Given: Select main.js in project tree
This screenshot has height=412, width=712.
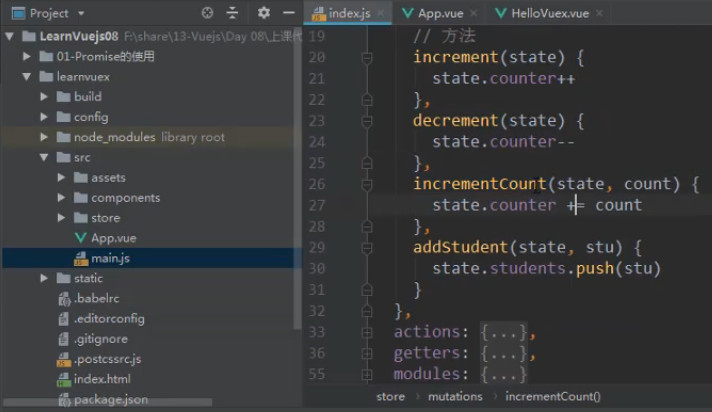Looking at the screenshot, I should pos(110,258).
